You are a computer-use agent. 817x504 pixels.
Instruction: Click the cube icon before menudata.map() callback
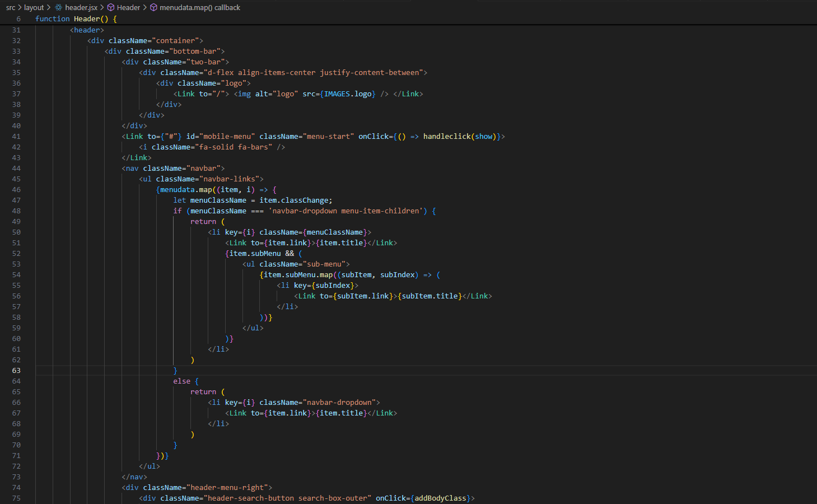(x=153, y=7)
